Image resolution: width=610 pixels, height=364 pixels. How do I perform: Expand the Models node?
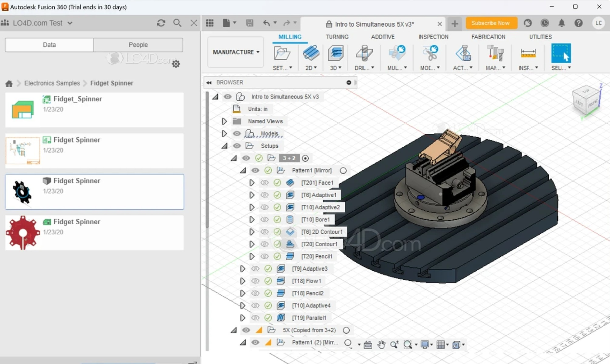point(224,134)
